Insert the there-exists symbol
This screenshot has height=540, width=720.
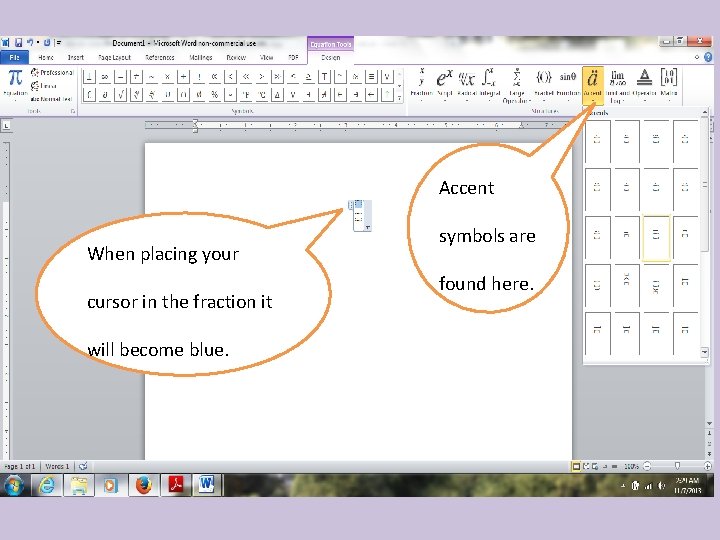pos(308,95)
